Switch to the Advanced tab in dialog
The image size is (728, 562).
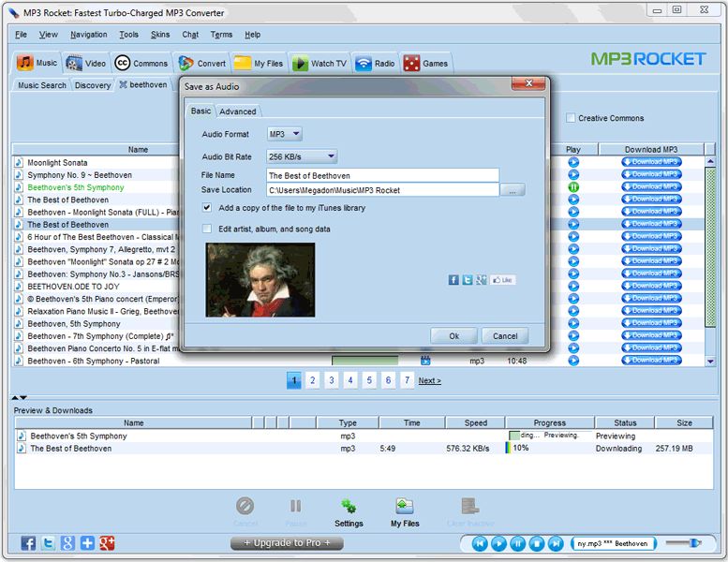click(238, 111)
